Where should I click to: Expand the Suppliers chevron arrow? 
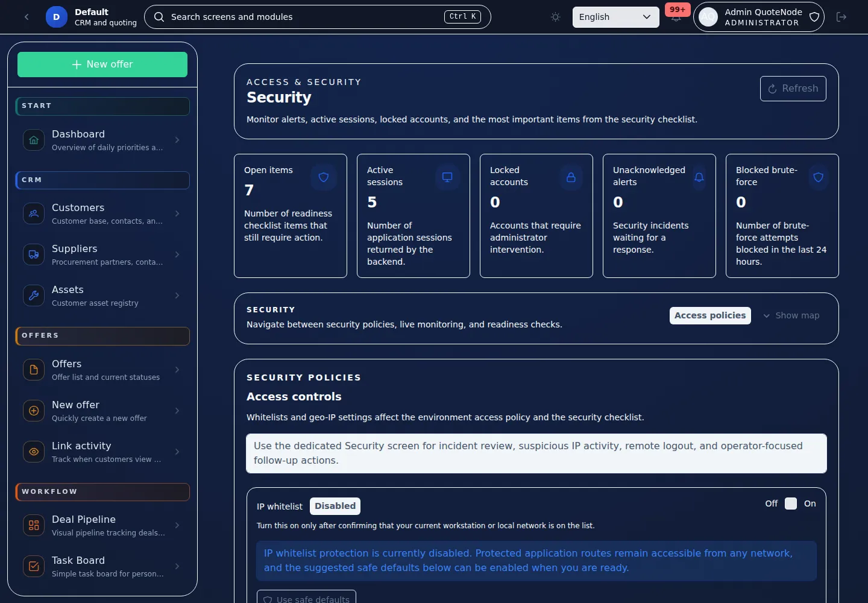click(x=177, y=254)
